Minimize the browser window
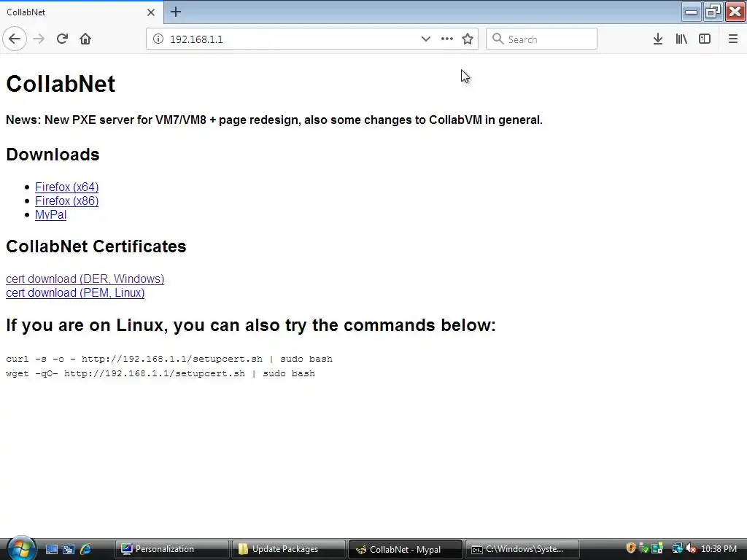 (692, 12)
